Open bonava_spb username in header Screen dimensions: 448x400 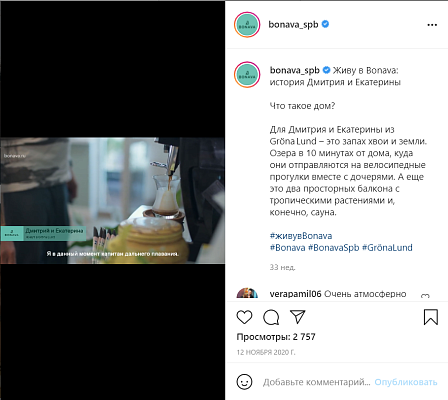click(x=293, y=25)
